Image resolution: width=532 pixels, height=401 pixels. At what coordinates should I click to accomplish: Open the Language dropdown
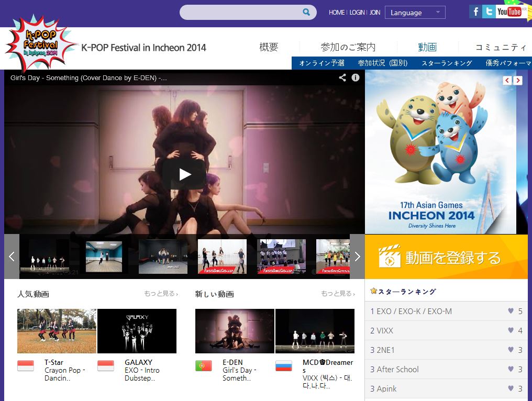[x=415, y=13]
